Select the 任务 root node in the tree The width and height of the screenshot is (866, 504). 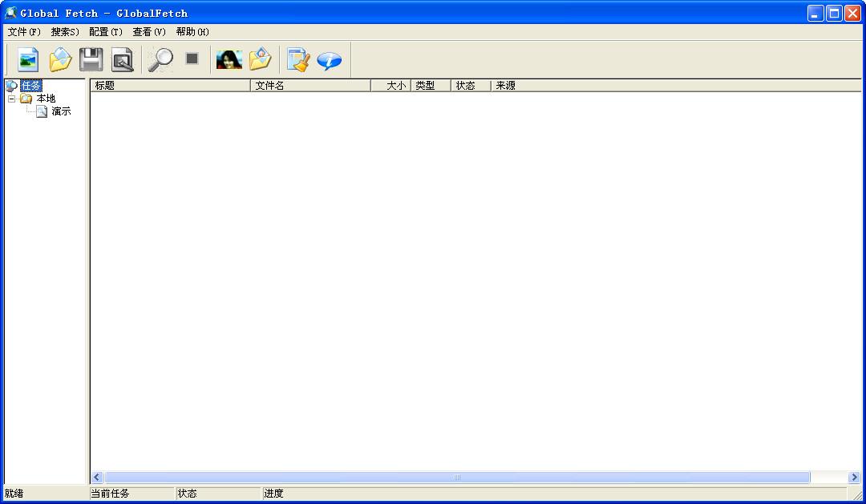31,86
